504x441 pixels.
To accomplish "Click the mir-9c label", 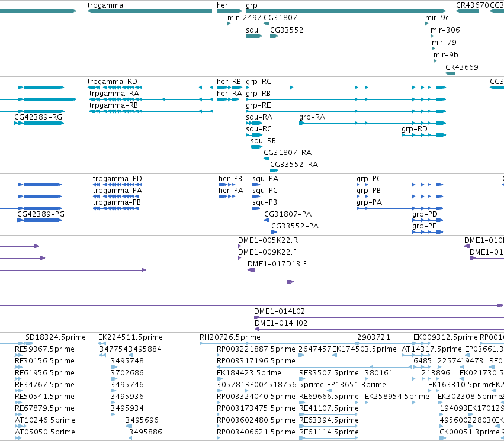I will 437,18.
